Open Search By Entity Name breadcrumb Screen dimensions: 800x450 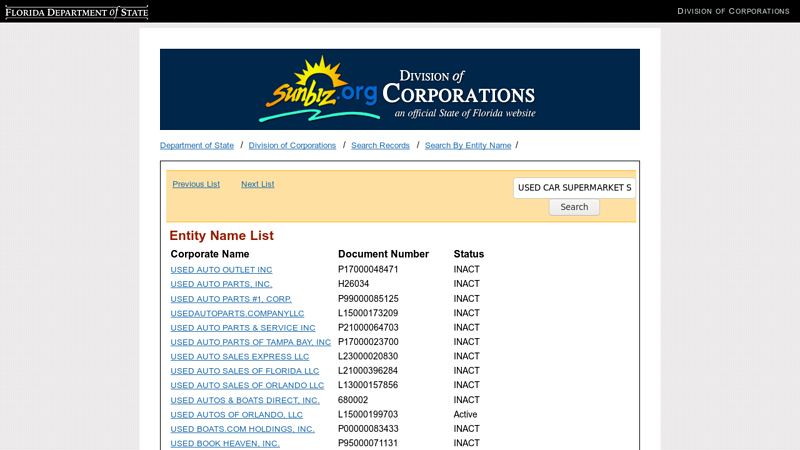468,145
